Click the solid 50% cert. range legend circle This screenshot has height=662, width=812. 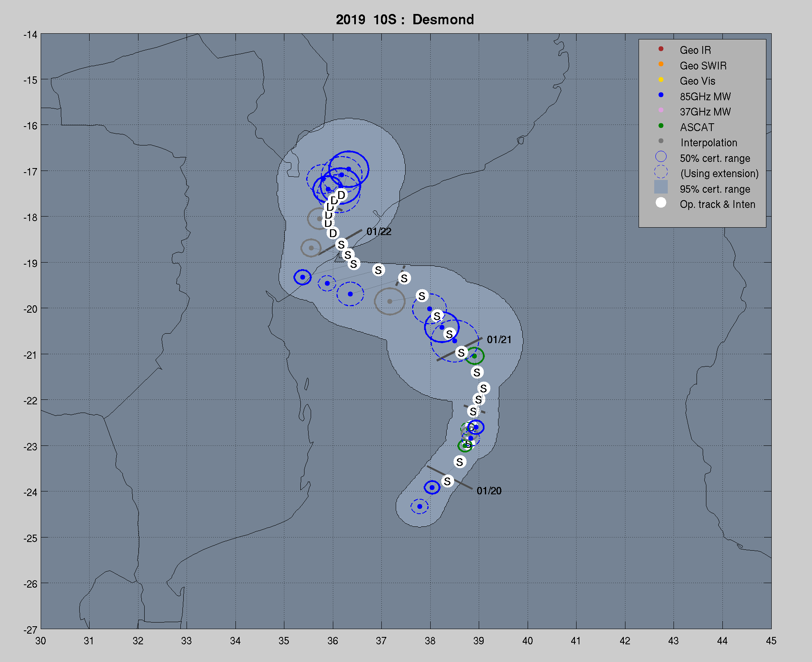pyautogui.click(x=661, y=157)
